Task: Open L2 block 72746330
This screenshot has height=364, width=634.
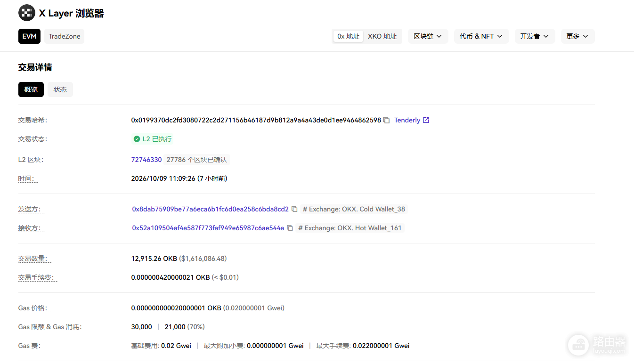Action: pos(146,160)
